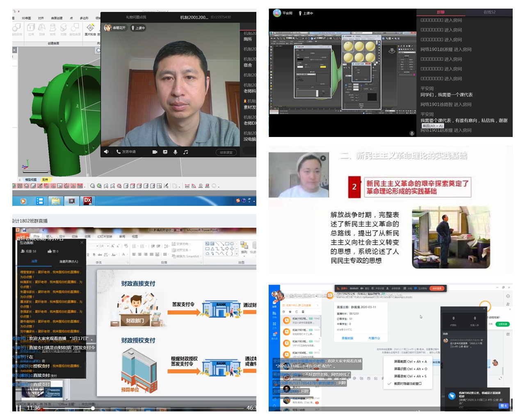Toggle the camera icon in the video toolbar
Image resolution: width=525 pixels, height=420 pixels.
[155, 152]
